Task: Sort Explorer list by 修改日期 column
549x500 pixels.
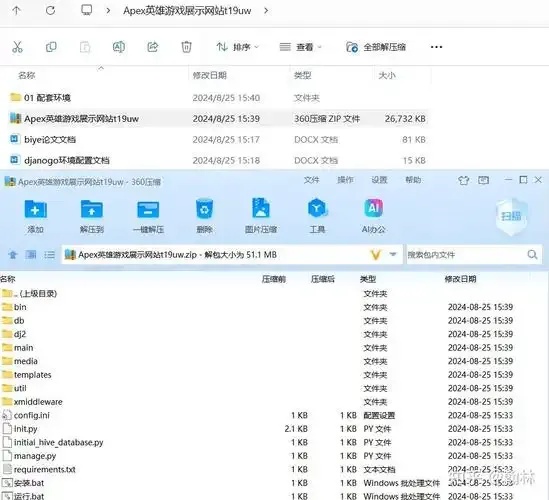Action: [x=209, y=75]
